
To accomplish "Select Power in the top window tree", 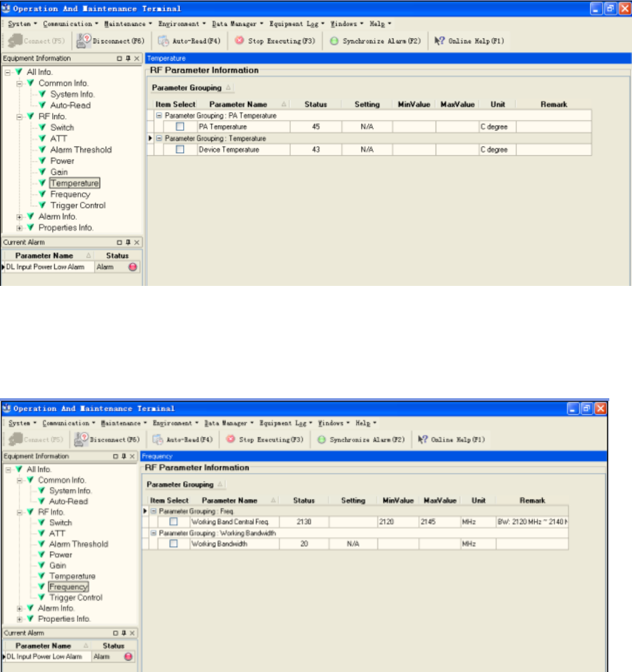I will pos(62,161).
